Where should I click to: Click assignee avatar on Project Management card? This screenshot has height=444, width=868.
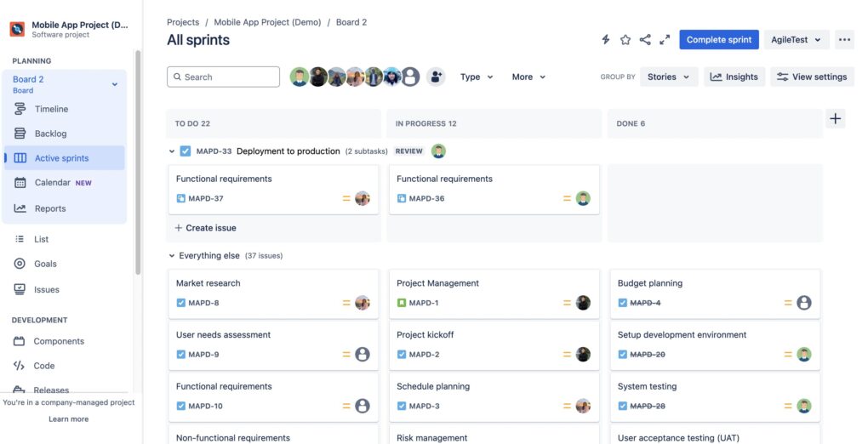coord(583,303)
